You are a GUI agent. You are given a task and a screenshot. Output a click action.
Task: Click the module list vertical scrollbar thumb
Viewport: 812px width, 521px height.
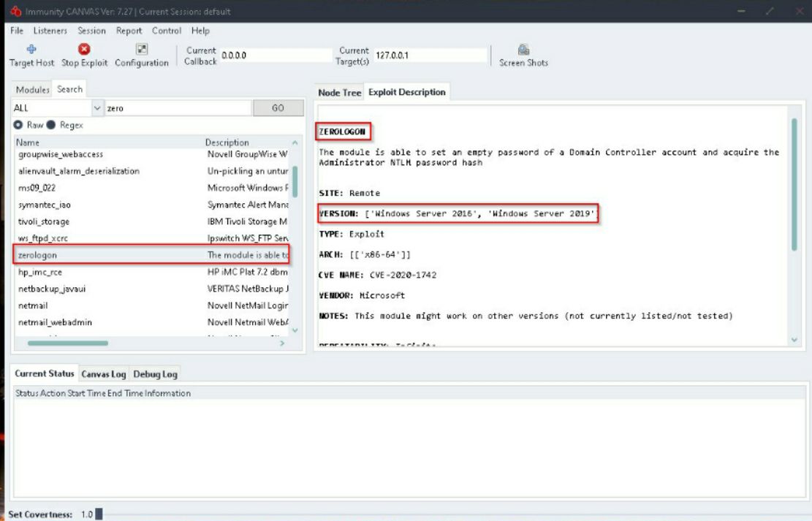295,181
